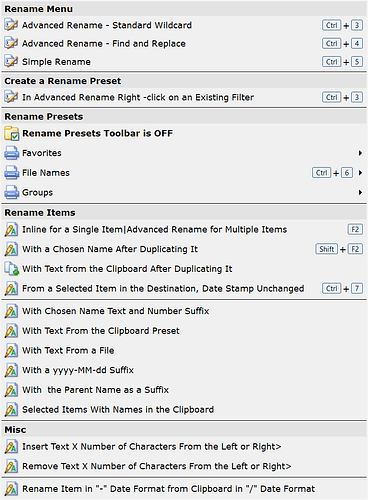Click icon beside With Text from Clipboard After Duplicating
Image resolution: width=368 pixels, height=500 pixels.
click(11, 269)
